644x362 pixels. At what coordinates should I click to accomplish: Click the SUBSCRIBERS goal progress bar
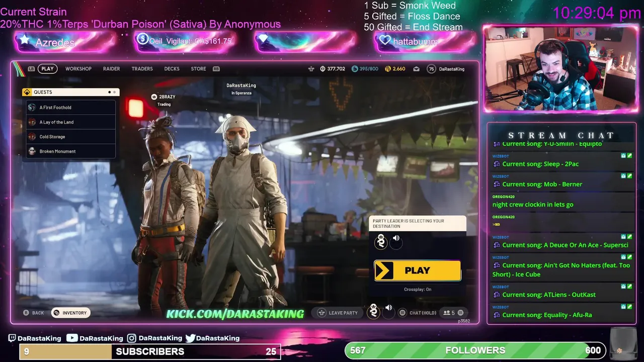pyautogui.click(x=150, y=352)
